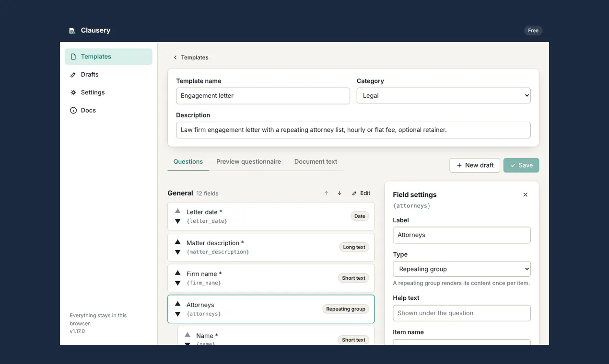Open Templates in the sidebar
609x364 pixels.
pyautogui.click(x=108, y=57)
